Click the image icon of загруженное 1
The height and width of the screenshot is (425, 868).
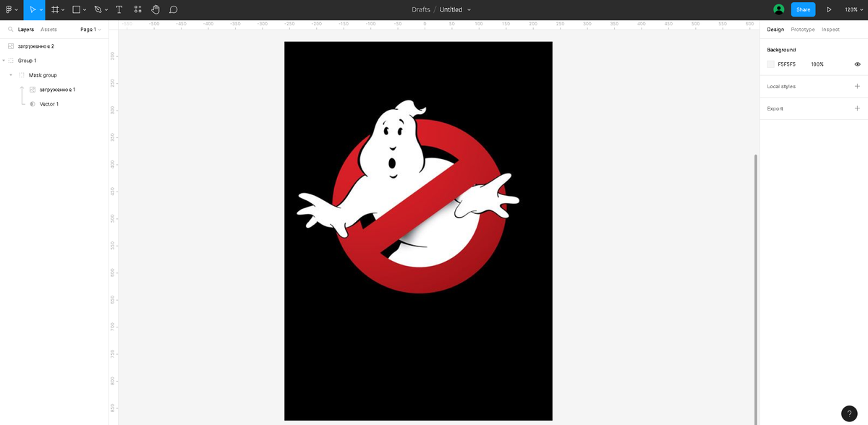[x=33, y=90]
